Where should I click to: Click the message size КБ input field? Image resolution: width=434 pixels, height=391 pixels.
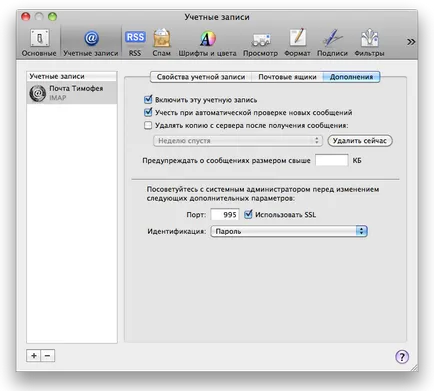click(332, 160)
